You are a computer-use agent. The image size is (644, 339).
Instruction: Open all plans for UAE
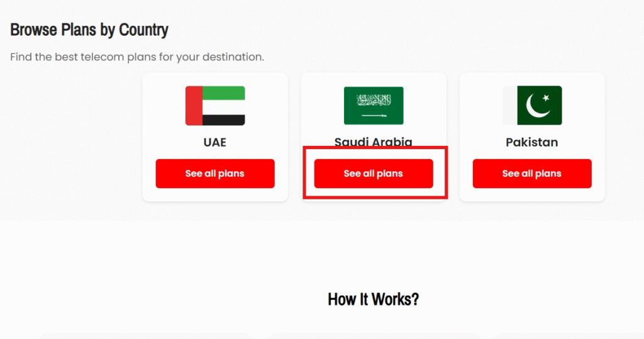[215, 174]
